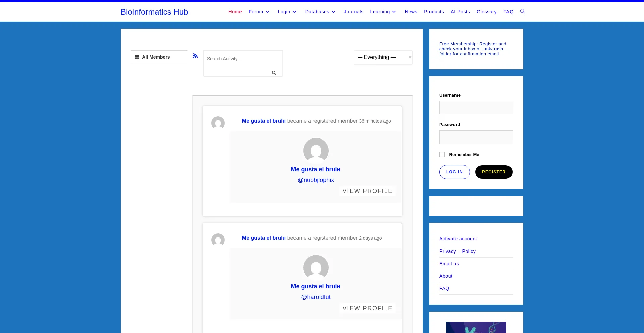Open the search magnifier in top navigation
The height and width of the screenshot is (333, 644).
point(522,12)
